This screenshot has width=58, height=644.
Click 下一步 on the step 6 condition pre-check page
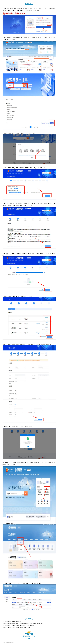(x=48, y=289)
